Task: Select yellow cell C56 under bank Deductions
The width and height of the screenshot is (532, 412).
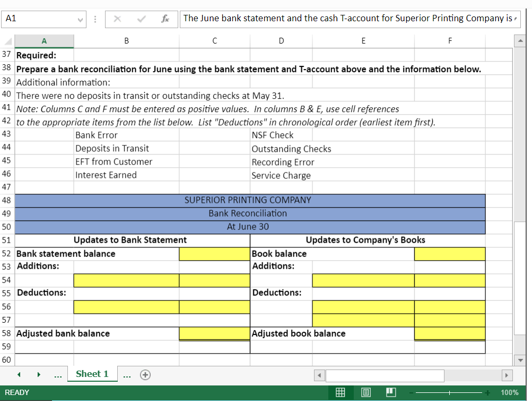Action: pos(214,307)
